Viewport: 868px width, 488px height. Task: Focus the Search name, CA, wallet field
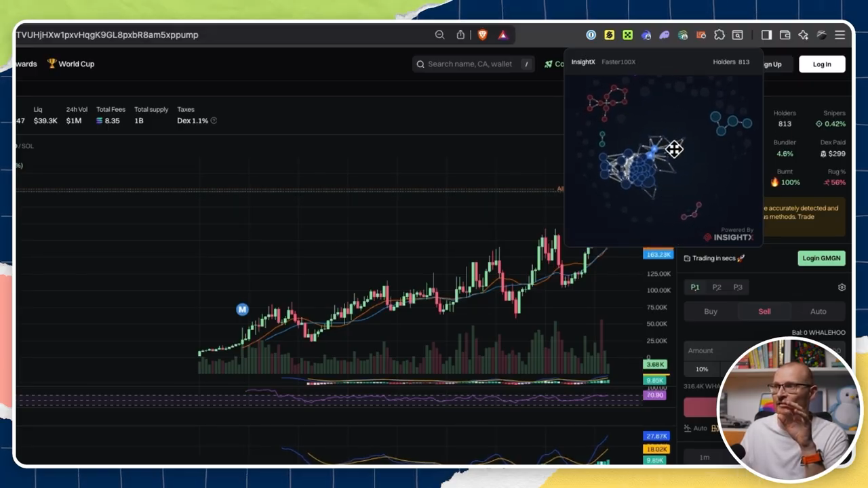(x=473, y=64)
